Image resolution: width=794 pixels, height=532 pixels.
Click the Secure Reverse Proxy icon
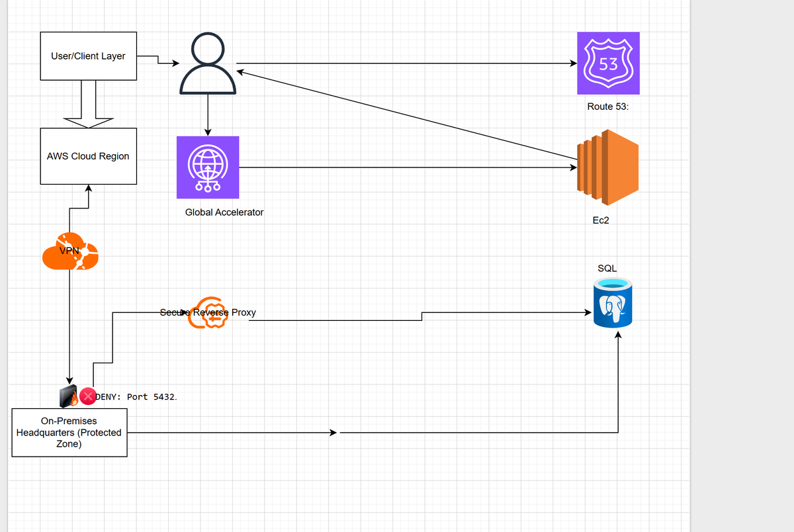[x=208, y=313]
